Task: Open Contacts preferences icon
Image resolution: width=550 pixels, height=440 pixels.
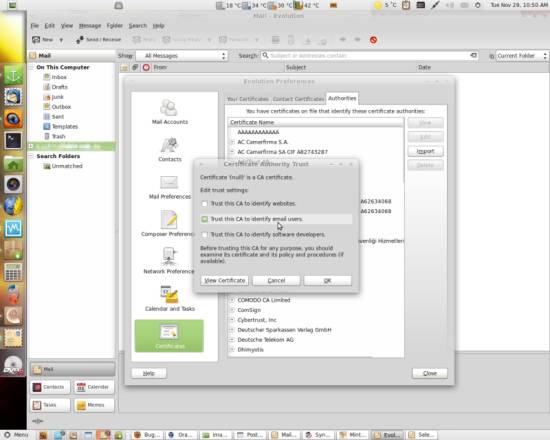Action: (x=170, y=149)
